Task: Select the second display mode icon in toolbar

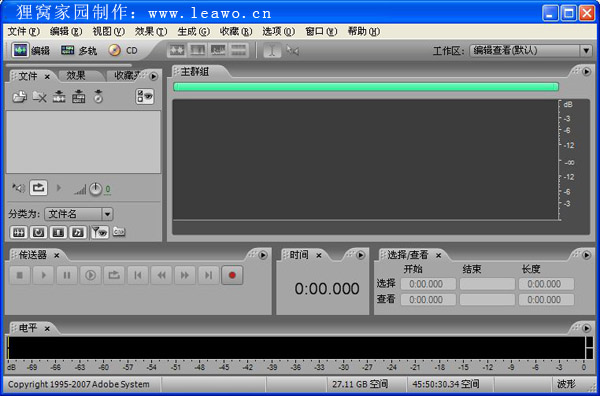Action: [198, 50]
